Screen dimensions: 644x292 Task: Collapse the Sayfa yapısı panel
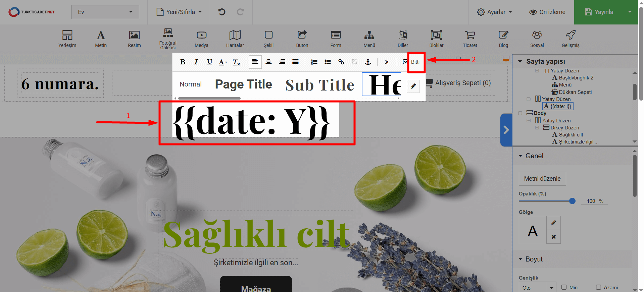tap(520, 61)
